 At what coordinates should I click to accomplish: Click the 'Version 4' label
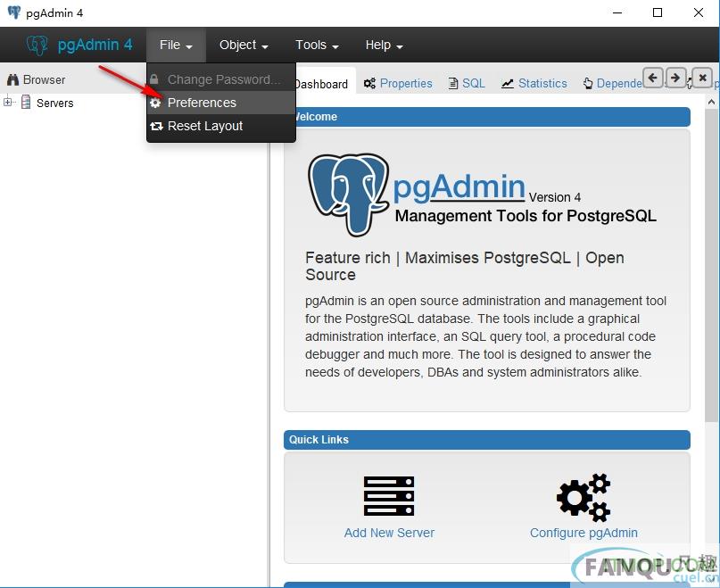(x=555, y=197)
